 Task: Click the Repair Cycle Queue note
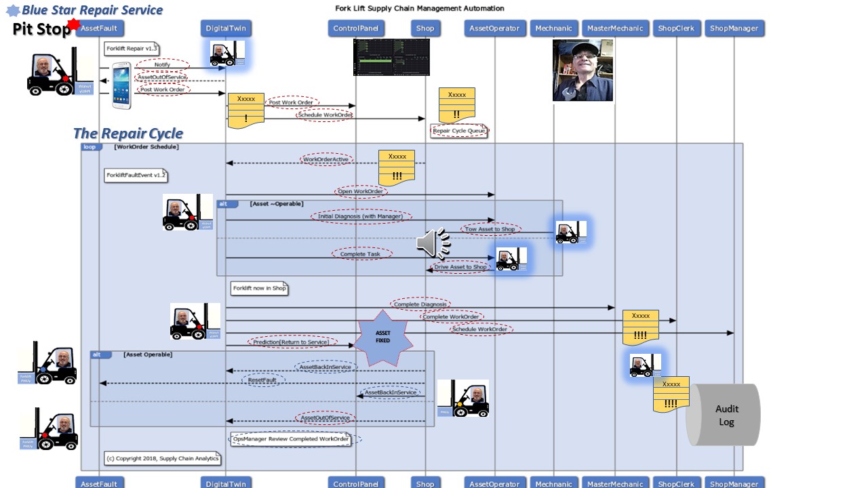click(459, 131)
